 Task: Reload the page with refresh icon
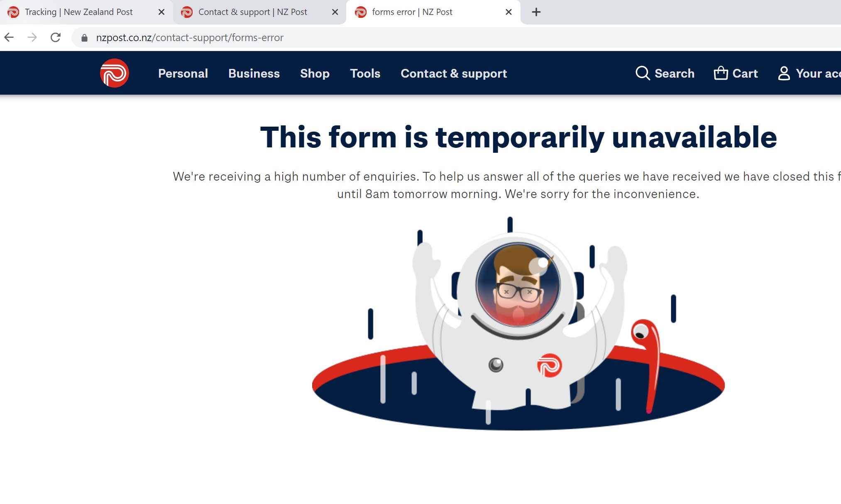click(x=56, y=38)
